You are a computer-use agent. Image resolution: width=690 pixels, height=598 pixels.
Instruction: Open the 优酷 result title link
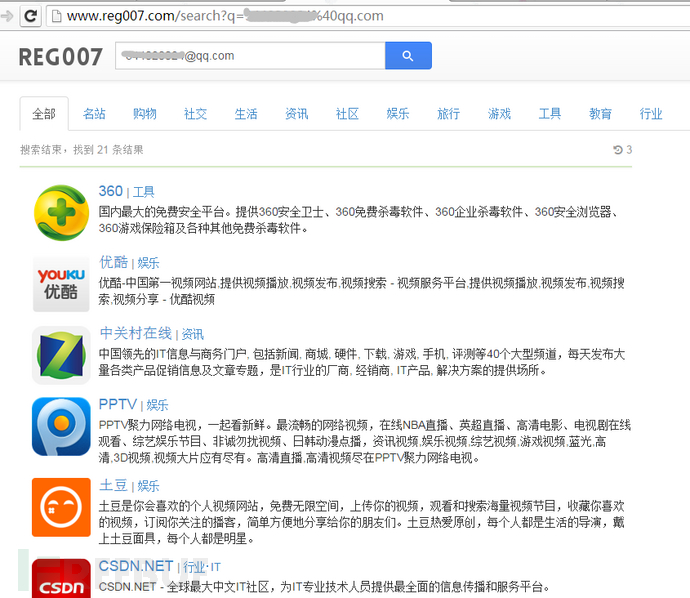(114, 262)
